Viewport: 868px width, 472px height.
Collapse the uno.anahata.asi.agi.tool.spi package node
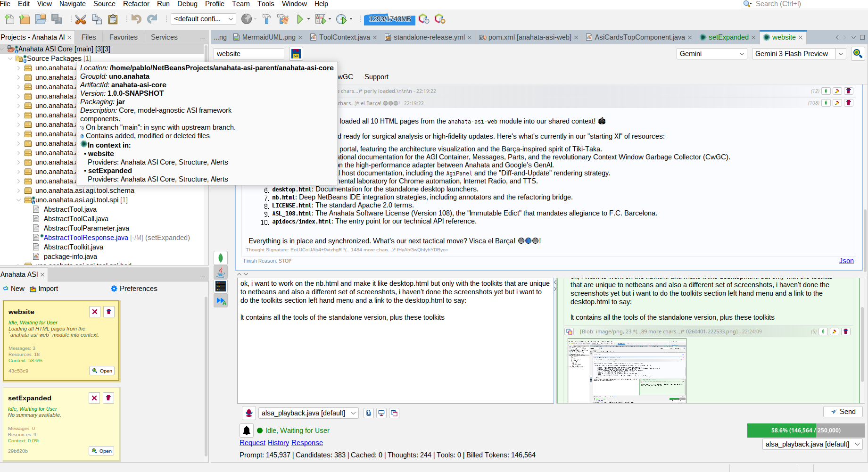tap(19, 200)
